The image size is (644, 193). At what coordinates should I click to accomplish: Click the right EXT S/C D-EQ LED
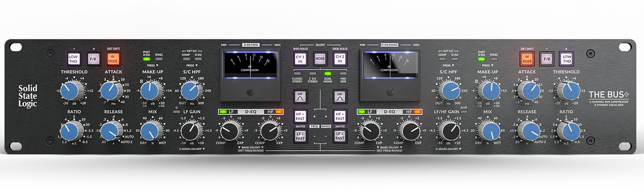click(454, 59)
